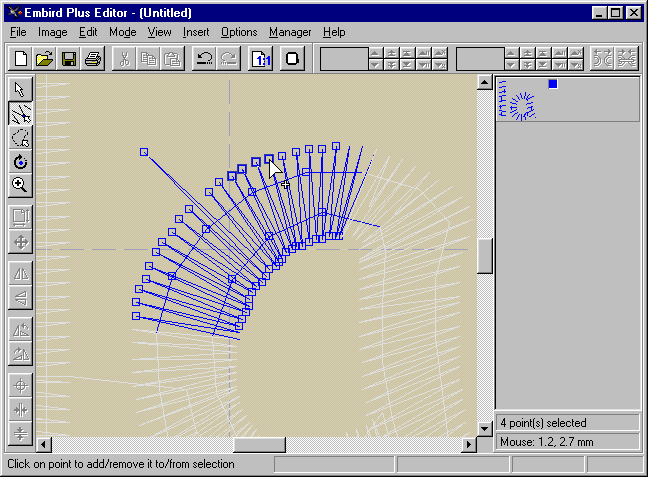The height and width of the screenshot is (477, 648).
Task: Click the center horizontally icon
Action: pos(20,410)
